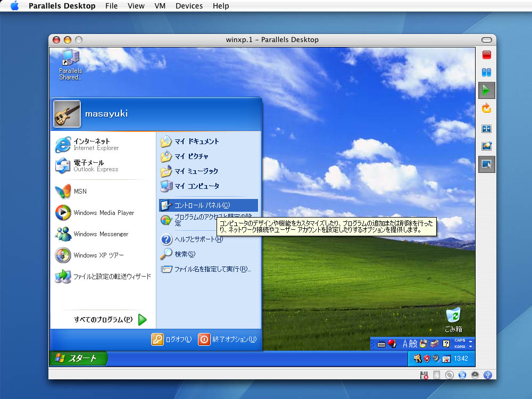The image size is (532, 399).
Task: Open language bar options dropdown arrow
Action: [471, 347]
